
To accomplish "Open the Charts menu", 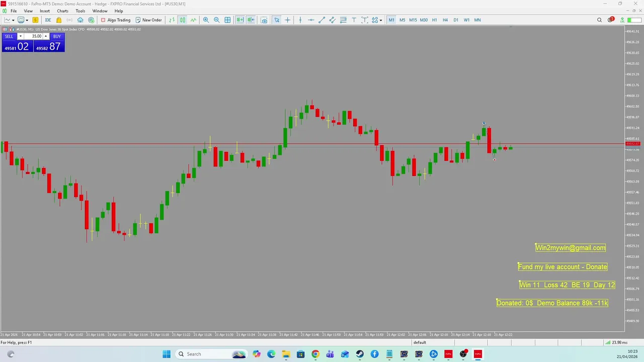I will tap(62, 11).
